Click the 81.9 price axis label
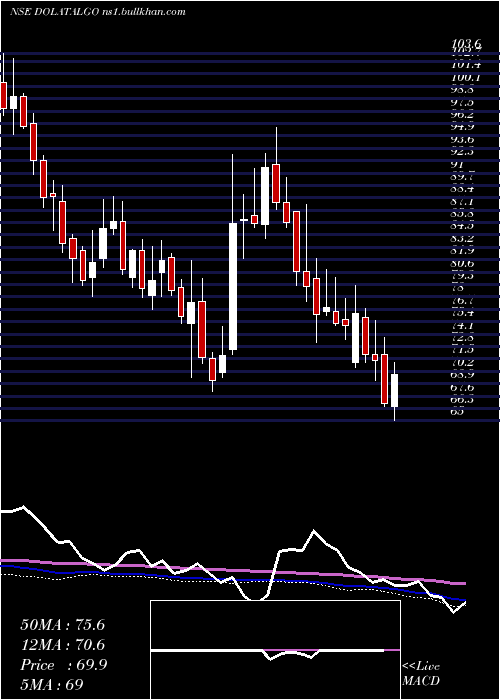The image size is (500, 700). (464, 251)
